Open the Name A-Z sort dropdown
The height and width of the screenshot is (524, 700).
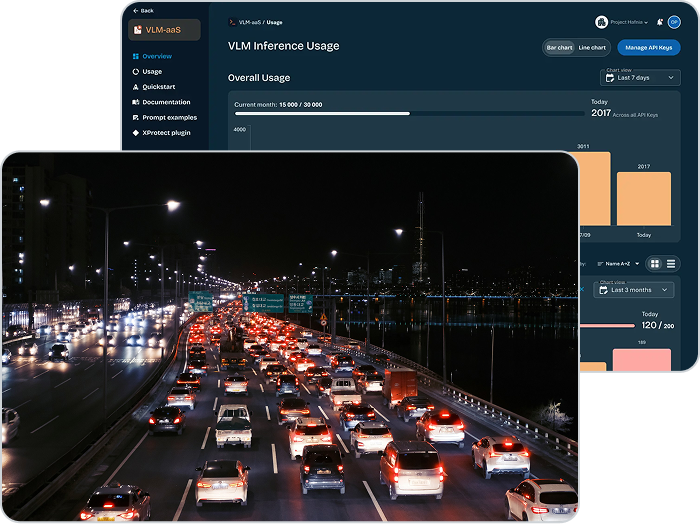[x=618, y=264]
